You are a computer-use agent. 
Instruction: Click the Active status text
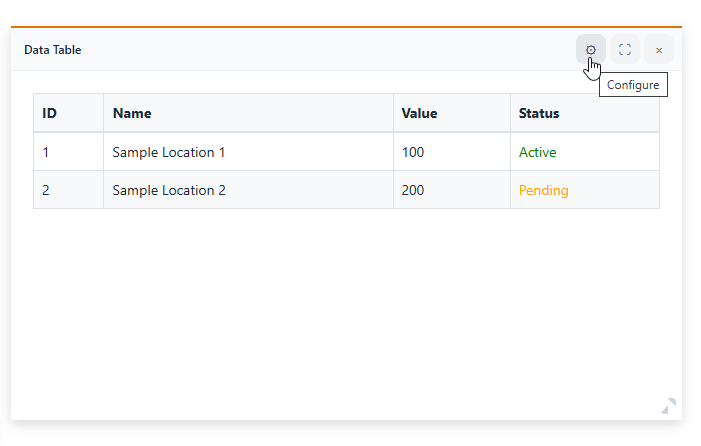pyautogui.click(x=537, y=152)
